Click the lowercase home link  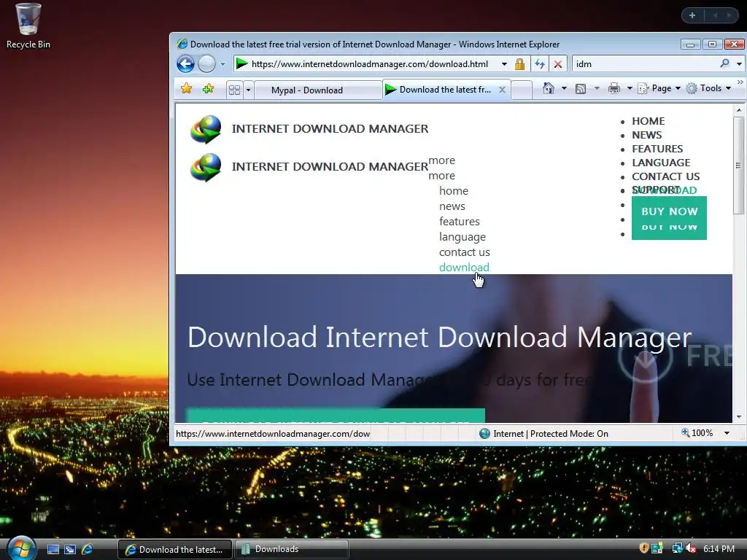454,191
